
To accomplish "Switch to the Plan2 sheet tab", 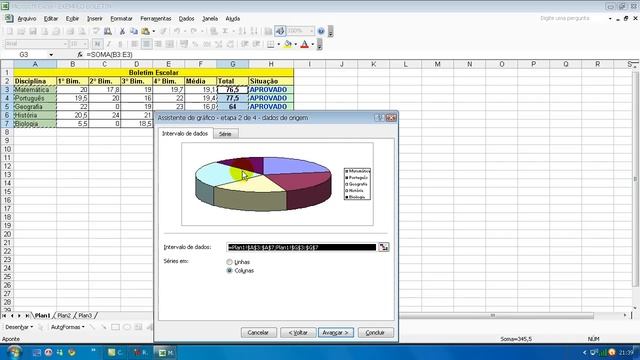I will (x=64, y=316).
